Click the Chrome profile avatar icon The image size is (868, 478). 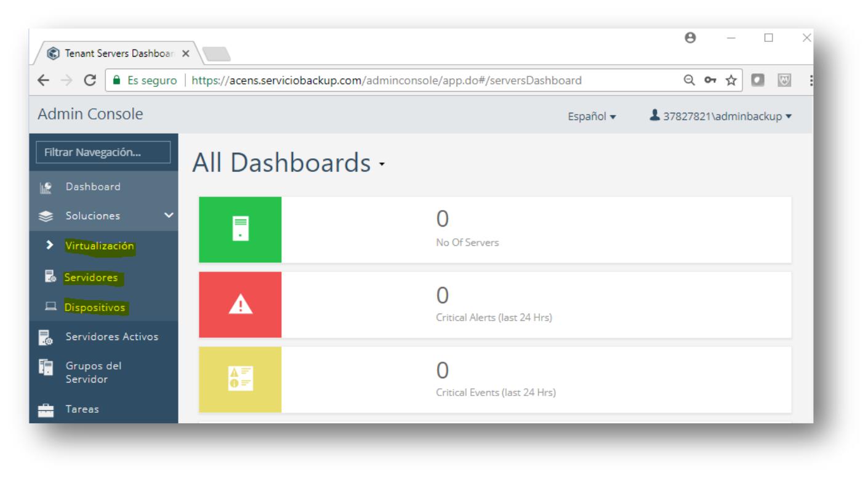[690, 38]
